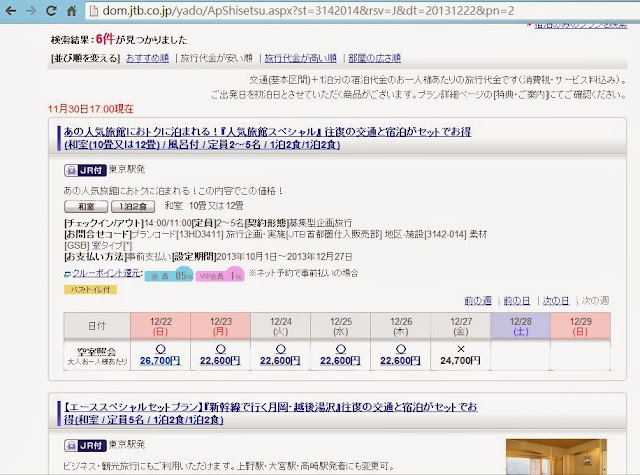Select the 26,700円 price for 12/22

coord(160,361)
